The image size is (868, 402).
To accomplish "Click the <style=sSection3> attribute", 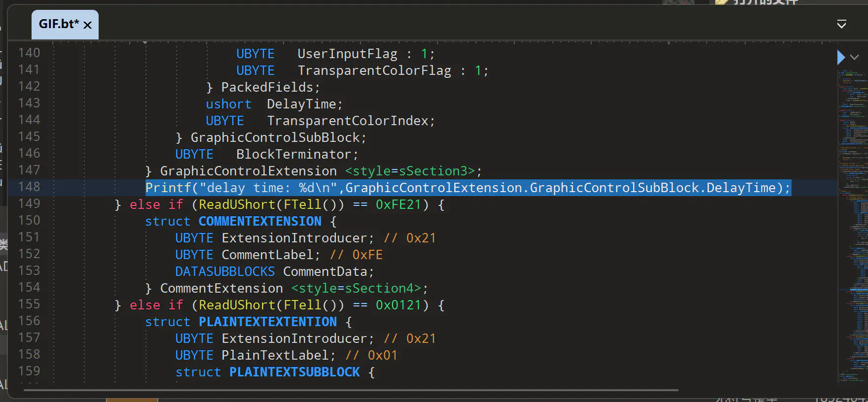I will tap(409, 171).
